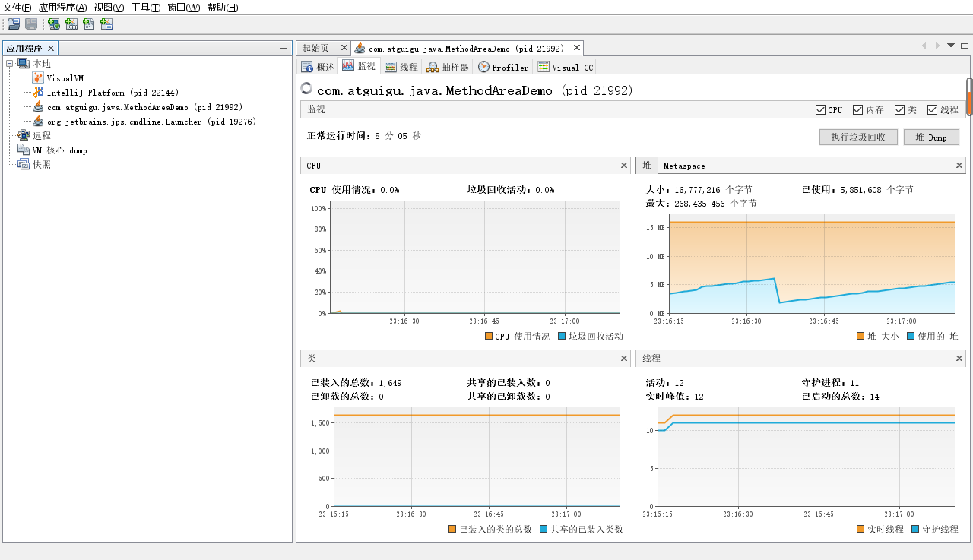Click the 概述 tab info icon
The image size is (973, 560).
[307, 67]
